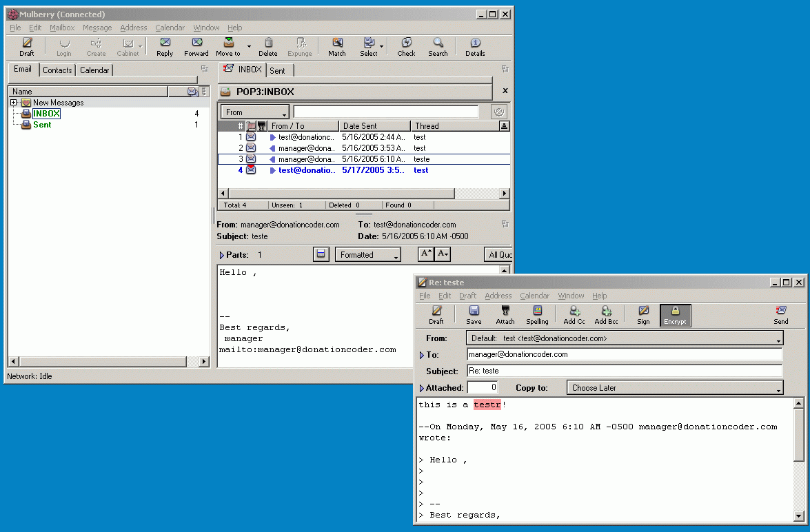Increase message text size
This screenshot has width=810, height=532.
click(425, 254)
